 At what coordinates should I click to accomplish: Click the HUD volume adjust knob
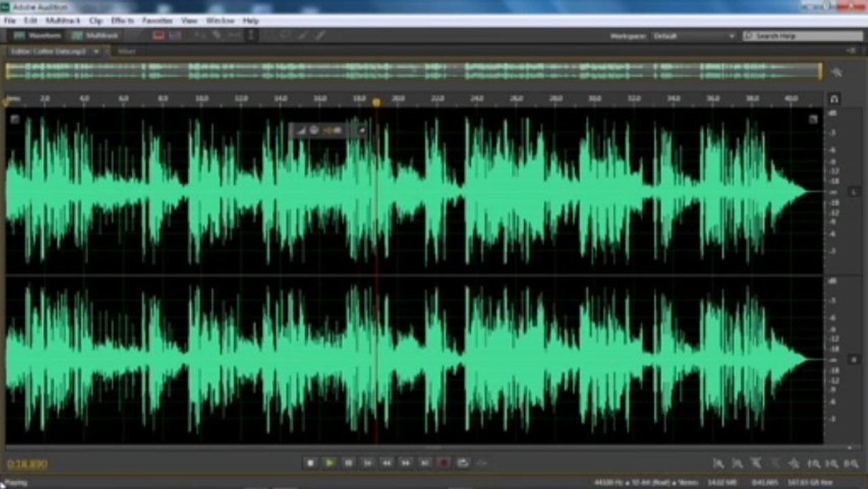tap(314, 130)
